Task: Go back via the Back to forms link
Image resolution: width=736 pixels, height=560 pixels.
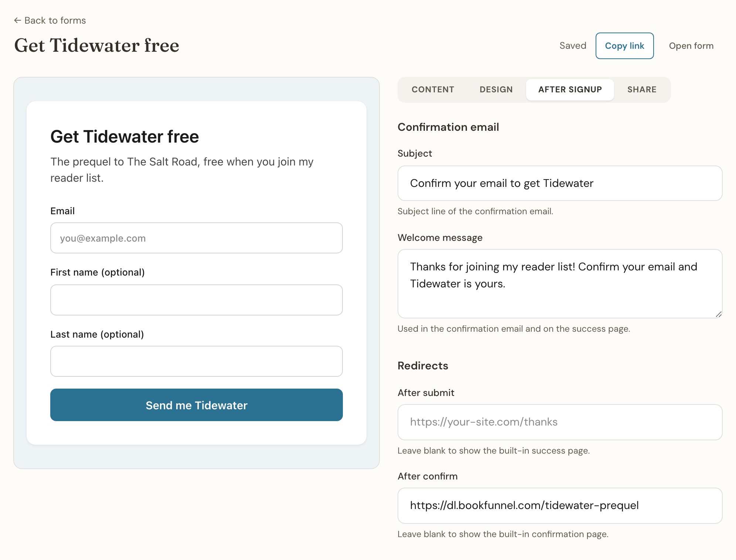Action: pos(50,20)
